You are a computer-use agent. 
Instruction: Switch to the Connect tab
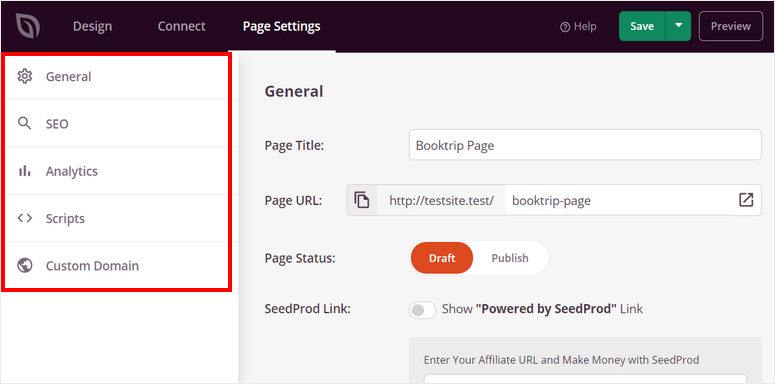(x=181, y=26)
